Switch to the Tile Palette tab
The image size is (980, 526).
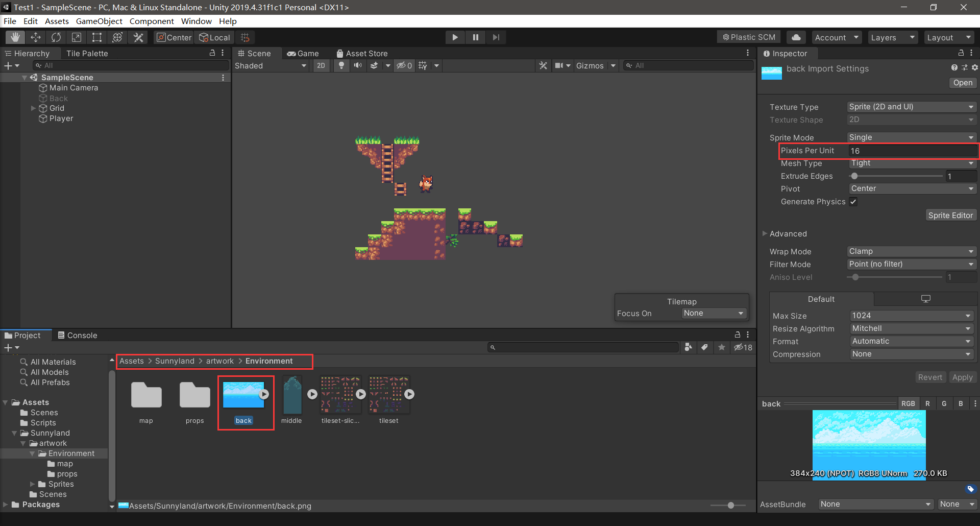(87, 53)
